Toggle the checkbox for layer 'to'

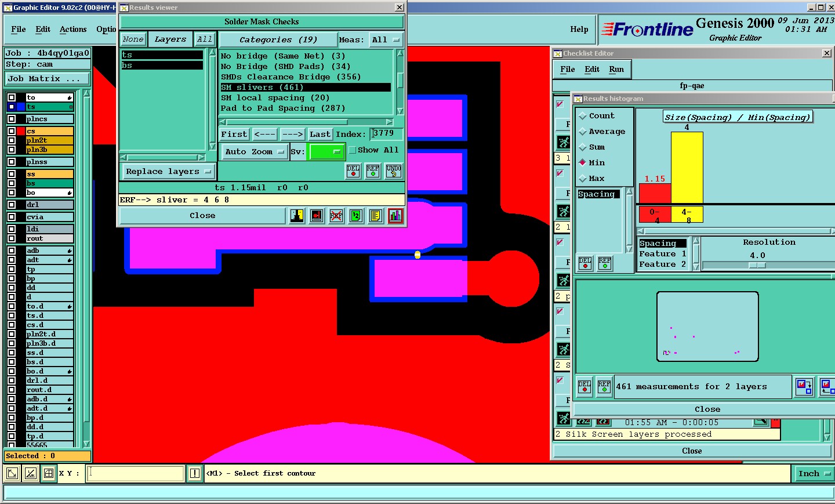[x=12, y=97]
